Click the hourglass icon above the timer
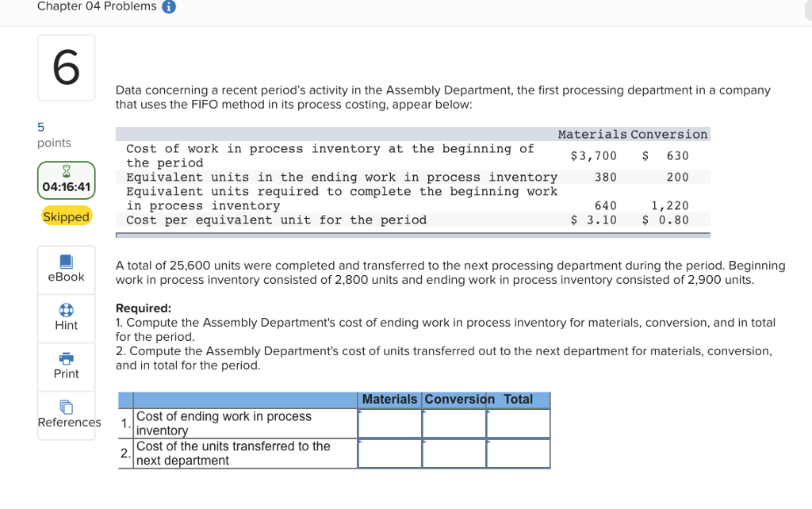 coord(66,171)
